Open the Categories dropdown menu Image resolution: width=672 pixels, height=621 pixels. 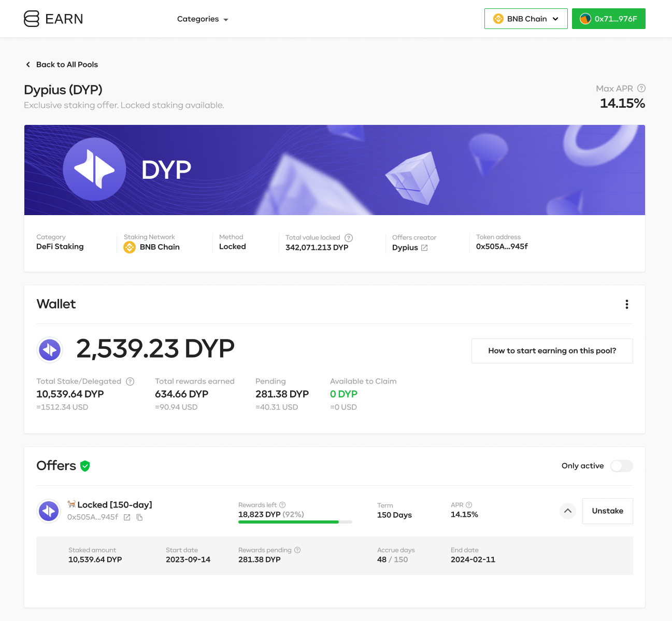[203, 19]
